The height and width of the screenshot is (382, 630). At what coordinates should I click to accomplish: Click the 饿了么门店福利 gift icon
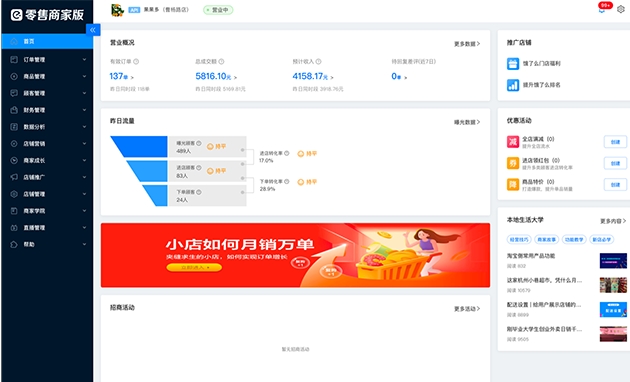click(x=513, y=63)
